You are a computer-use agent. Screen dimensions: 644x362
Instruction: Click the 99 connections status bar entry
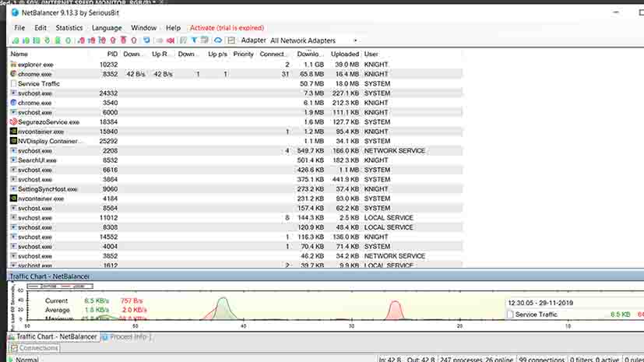click(541, 359)
